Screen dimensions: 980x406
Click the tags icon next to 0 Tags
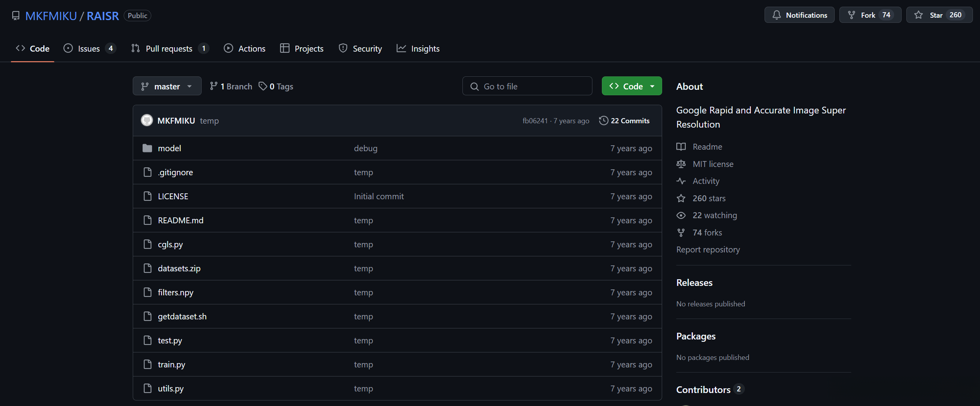[x=263, y=86]
